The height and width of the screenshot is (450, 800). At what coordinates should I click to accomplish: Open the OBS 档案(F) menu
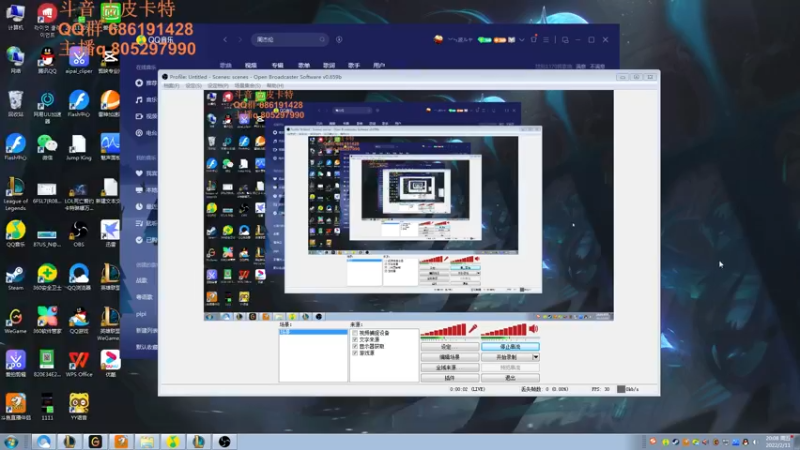(x=171, y=86)
